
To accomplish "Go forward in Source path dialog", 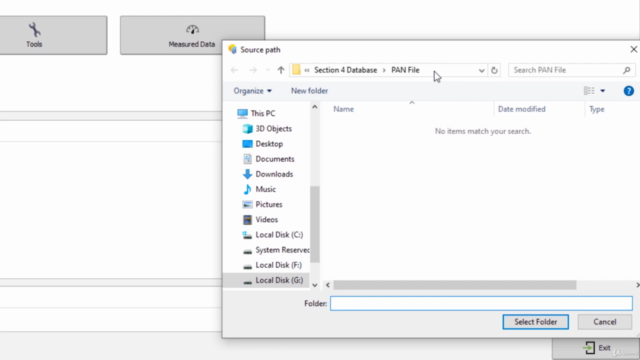I will coord(253,70).
